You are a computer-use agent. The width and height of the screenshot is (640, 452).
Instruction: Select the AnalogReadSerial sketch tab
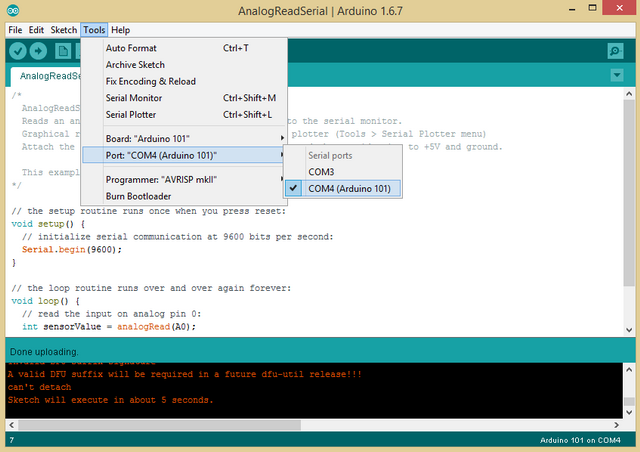pos(46,76)
